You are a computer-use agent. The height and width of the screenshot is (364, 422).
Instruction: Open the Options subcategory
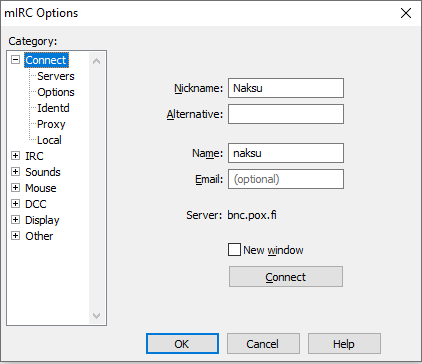(56, 92)
